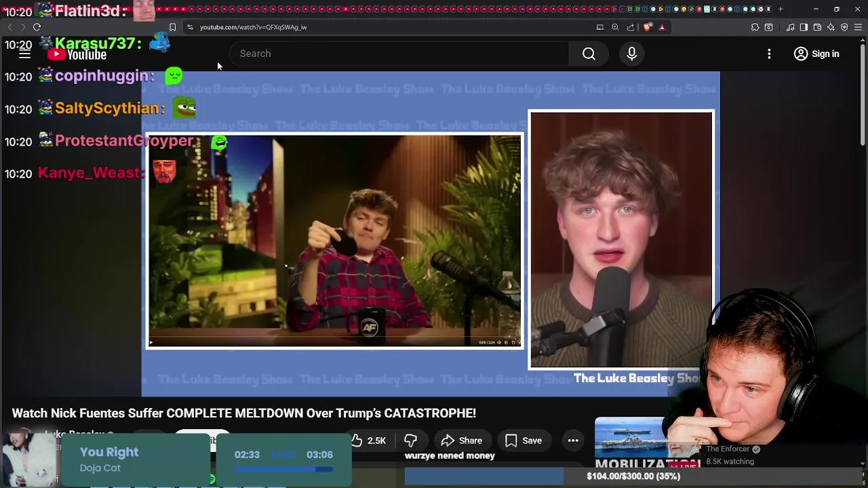Open more actions ellipsis under video
This screenshot has width=868, height=488.
[573, 441]
